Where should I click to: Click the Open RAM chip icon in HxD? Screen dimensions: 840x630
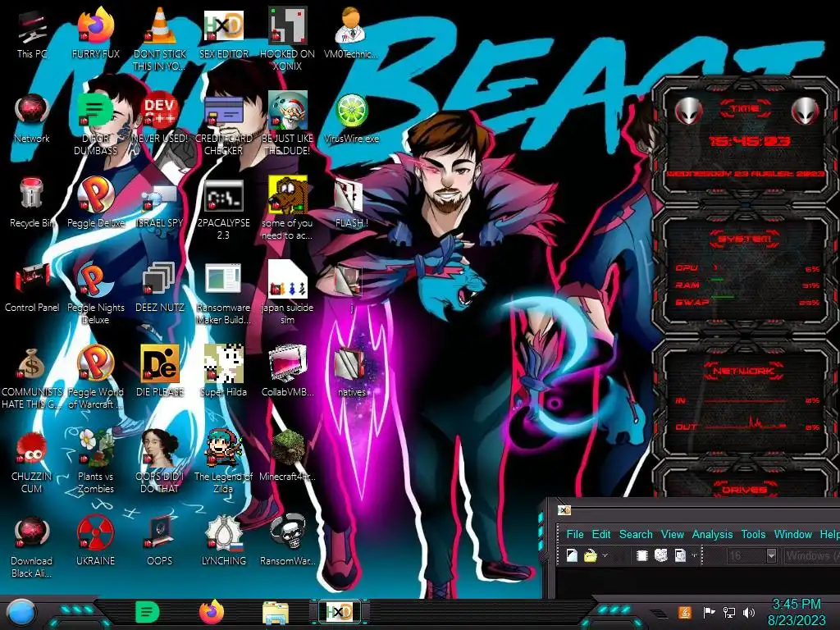coord(641,555)
